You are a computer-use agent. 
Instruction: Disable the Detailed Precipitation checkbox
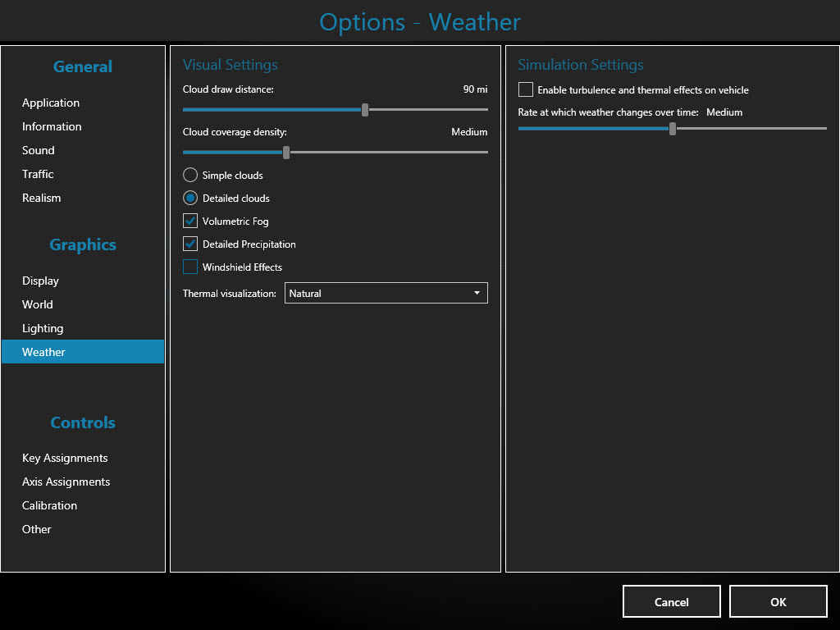pyautogui.click(x=190, y=244)
